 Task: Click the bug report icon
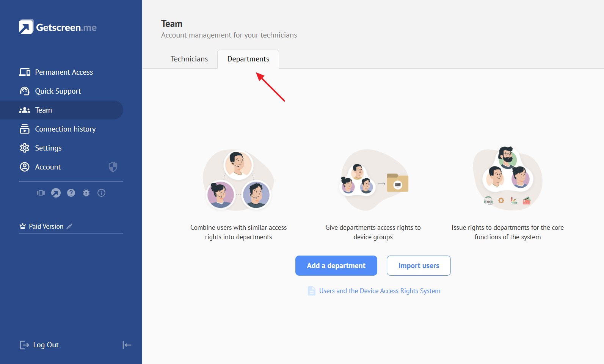coord(86,193)
